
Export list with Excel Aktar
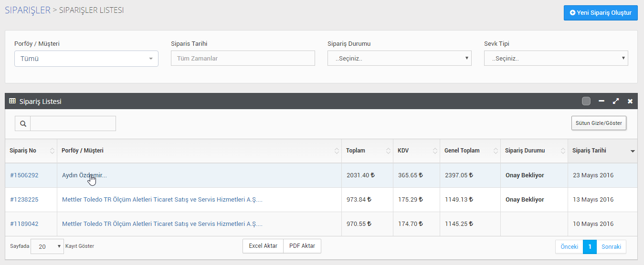(x=263, y=246)
